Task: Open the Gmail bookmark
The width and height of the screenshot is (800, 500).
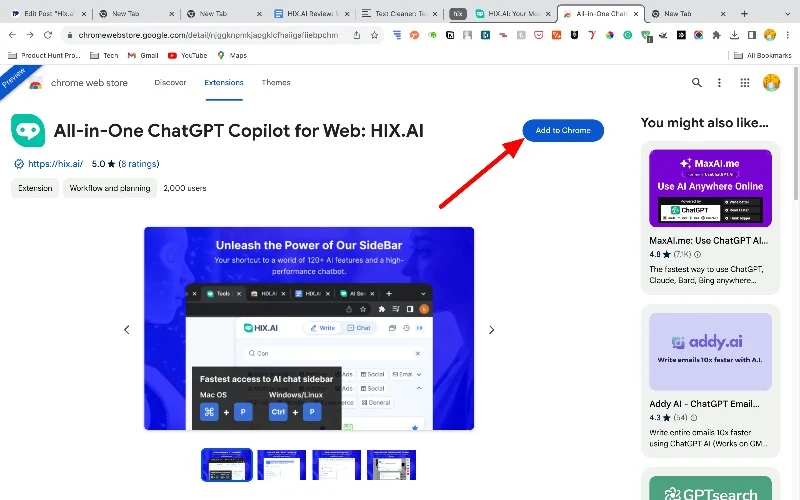Action: (x=143, y=55)
